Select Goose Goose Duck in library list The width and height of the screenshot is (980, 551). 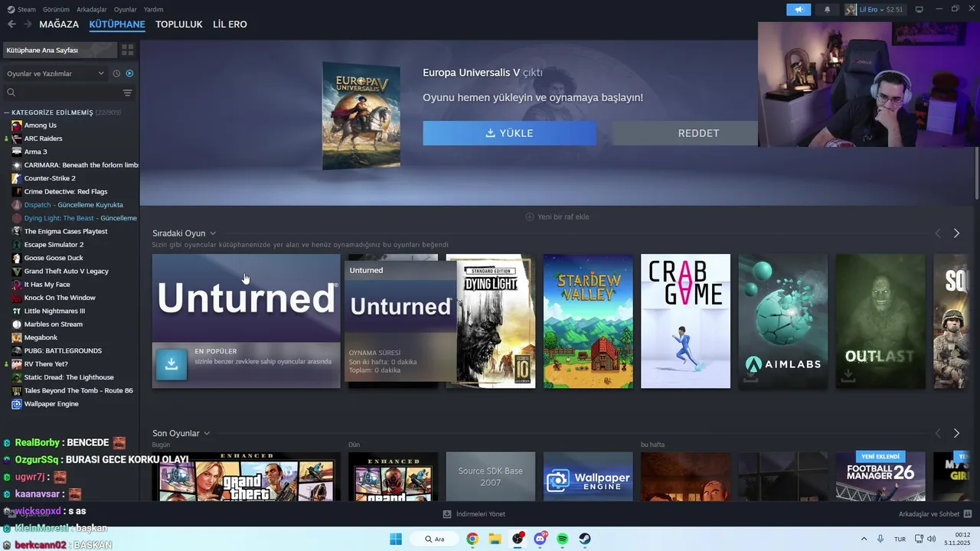(54, 258)
